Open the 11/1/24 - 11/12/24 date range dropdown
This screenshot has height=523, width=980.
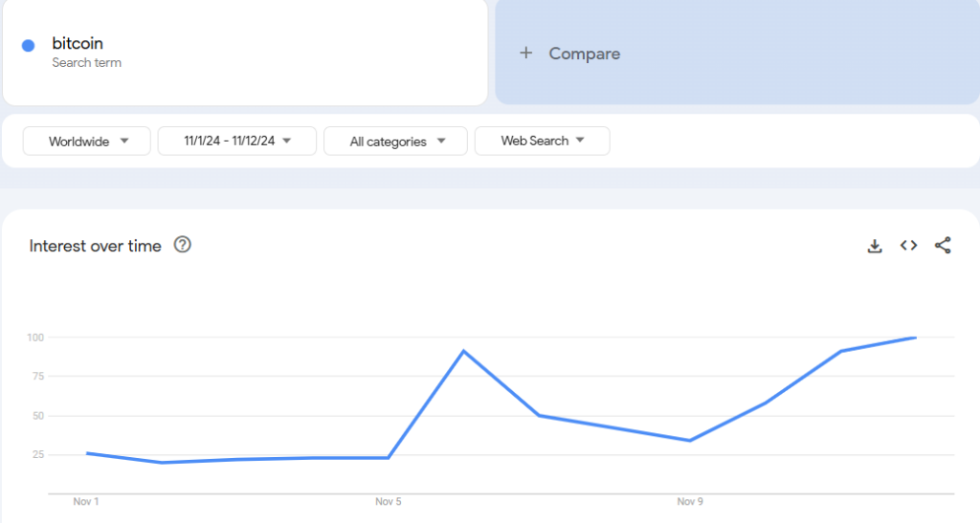click(237, 142)
